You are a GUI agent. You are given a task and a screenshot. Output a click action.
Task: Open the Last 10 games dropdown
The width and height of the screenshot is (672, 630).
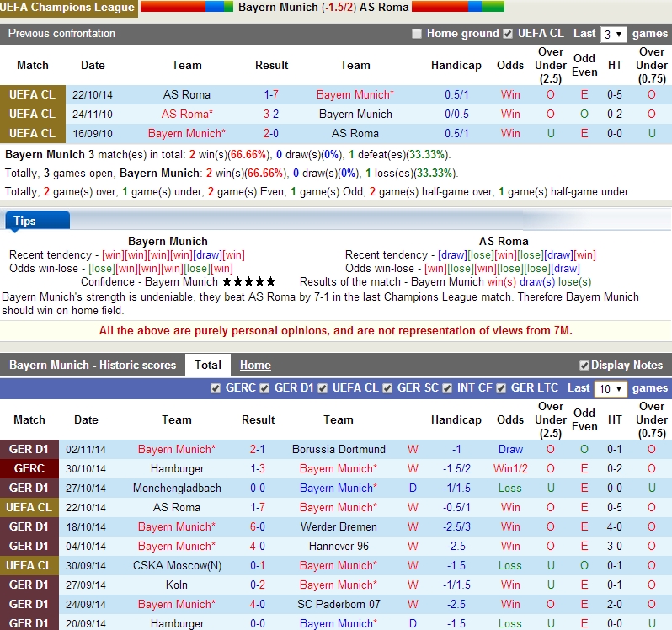pos(611,389)
